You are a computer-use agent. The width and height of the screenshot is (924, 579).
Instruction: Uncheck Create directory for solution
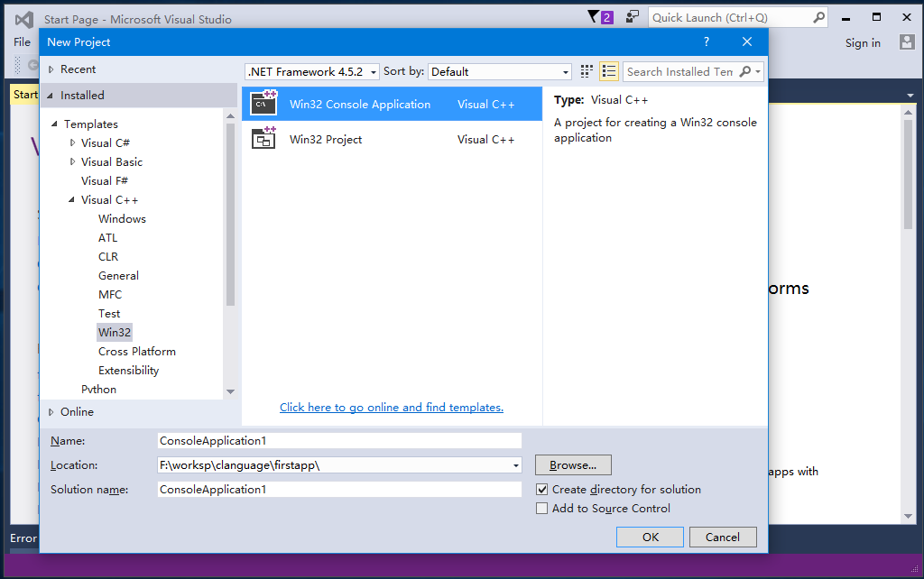pos(542,490)
